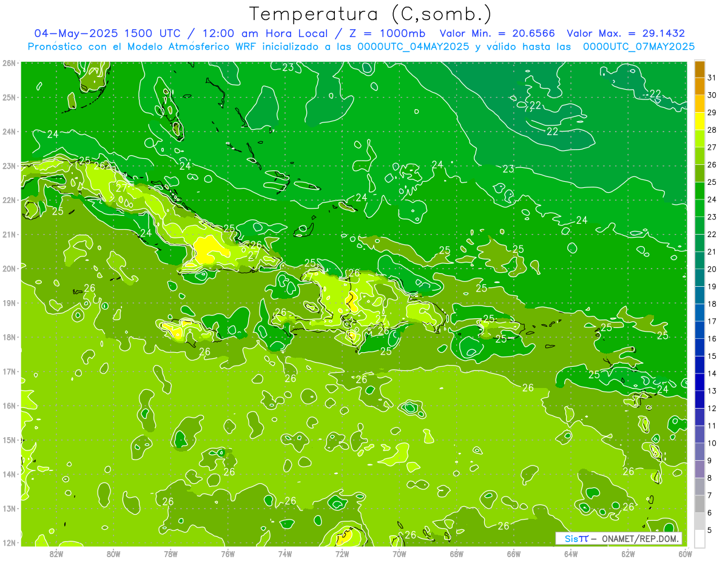Image resolution: width=728 pixels, height=562 pixels.
Task: Click the "72W" longitude axis label
Action: pos(342,554)
